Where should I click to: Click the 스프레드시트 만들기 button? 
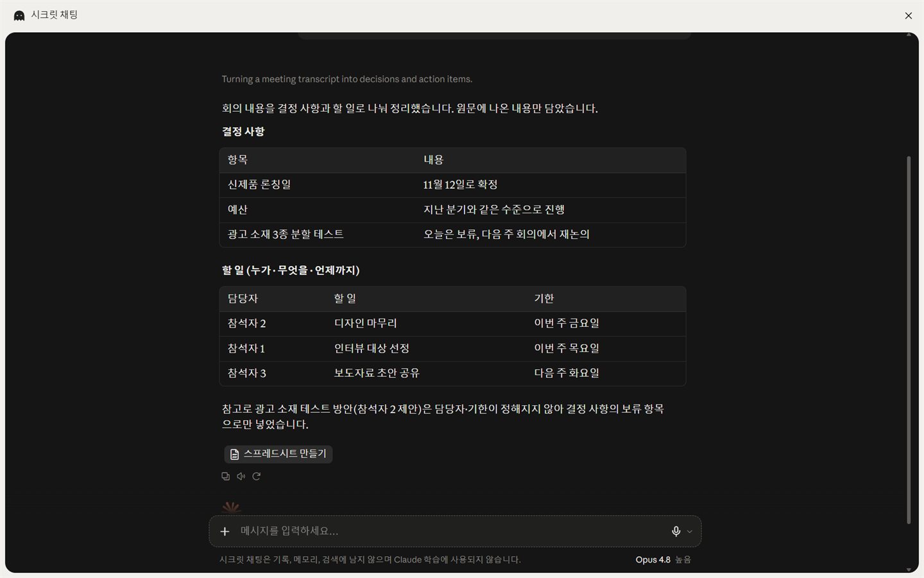pyautogui.click(x=278, y=454)
